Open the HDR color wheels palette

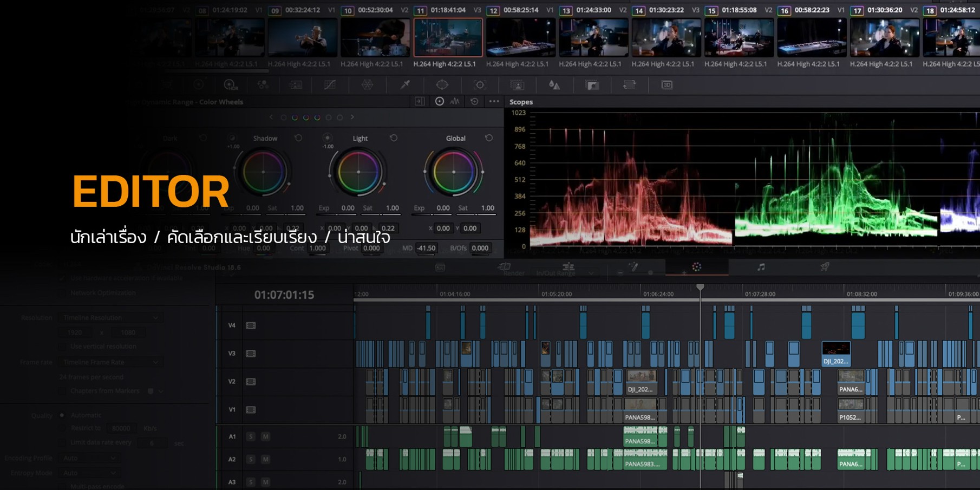[230, 85]
